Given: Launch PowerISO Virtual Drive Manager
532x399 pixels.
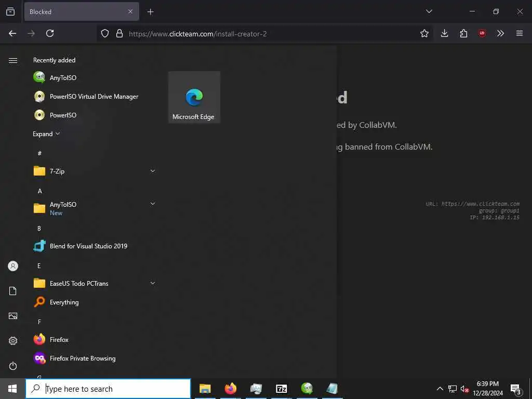Looking at the screenshot, I should (95, 96).
